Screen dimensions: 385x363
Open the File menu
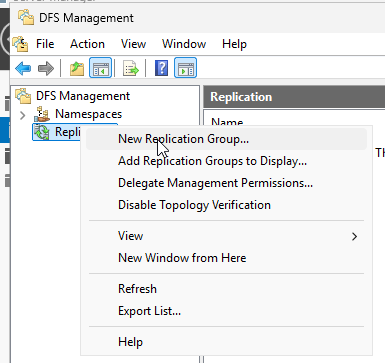[x=45, y=44]
